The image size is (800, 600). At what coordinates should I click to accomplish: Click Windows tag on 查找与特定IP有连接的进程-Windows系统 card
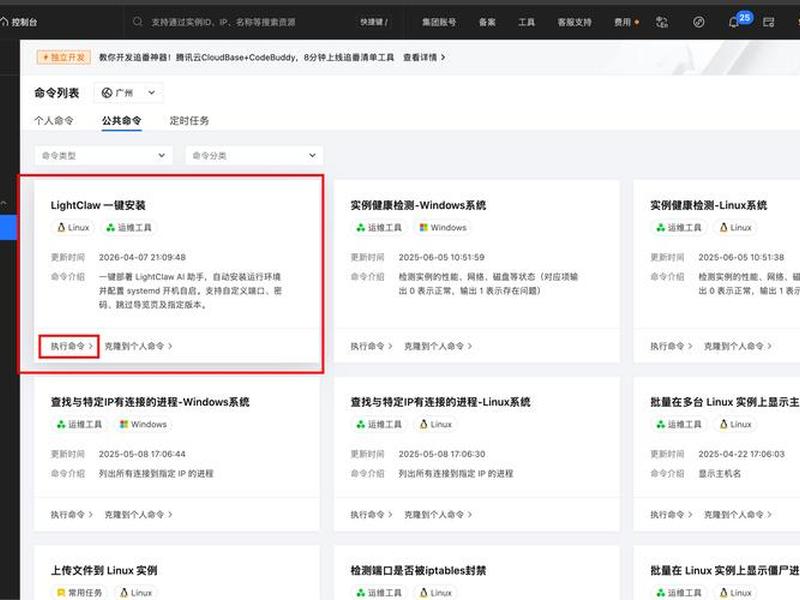click(x=143, y=424)
